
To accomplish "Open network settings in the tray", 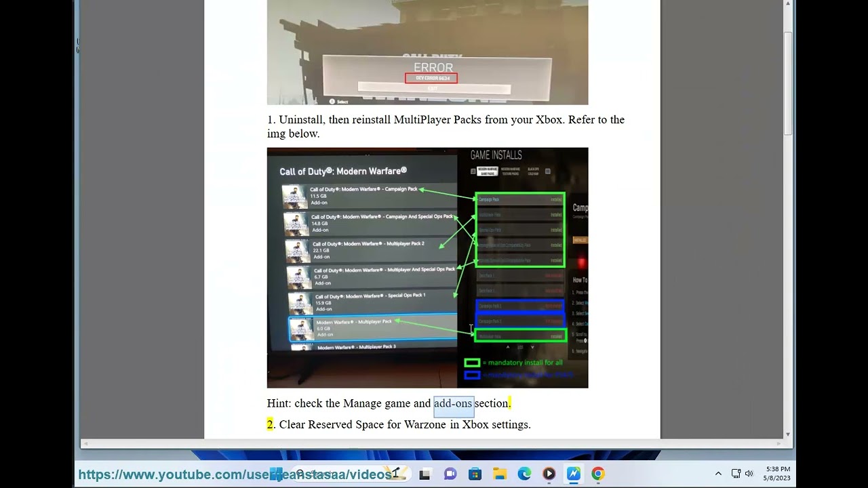I will point(736,474).
